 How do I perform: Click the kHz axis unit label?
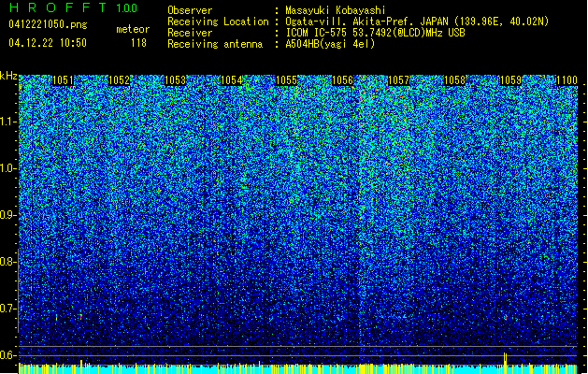(x=8, y=76)
